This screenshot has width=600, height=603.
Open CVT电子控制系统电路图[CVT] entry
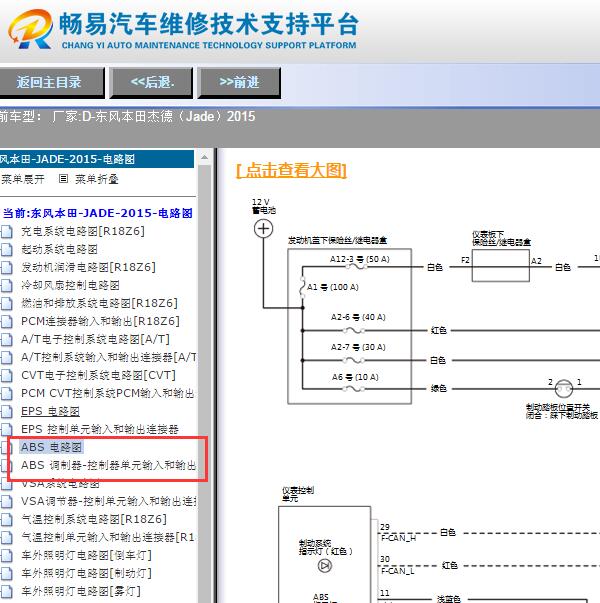tap(98, 375)
